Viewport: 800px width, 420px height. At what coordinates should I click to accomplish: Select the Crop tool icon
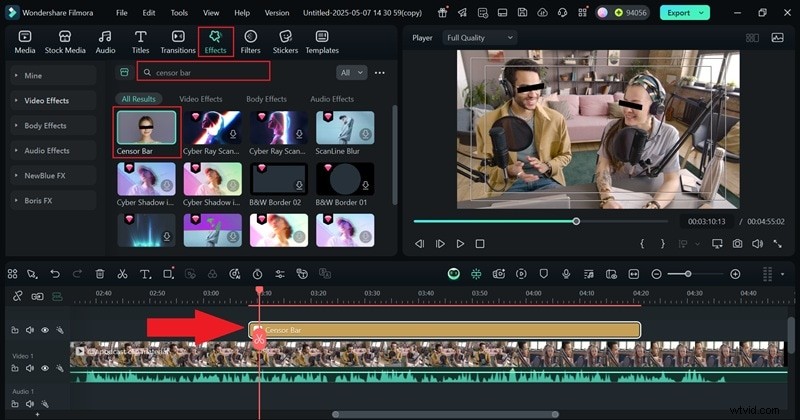[x=168, y=274]
